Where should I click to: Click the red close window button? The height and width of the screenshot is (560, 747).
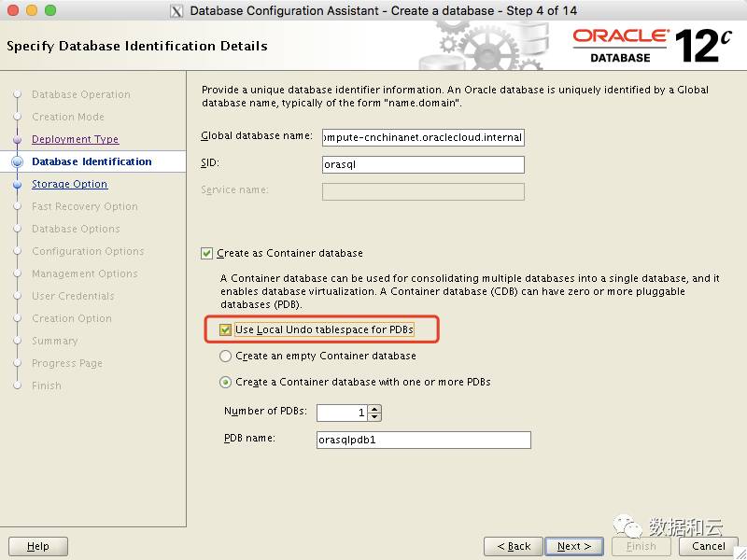coord(13,10)
